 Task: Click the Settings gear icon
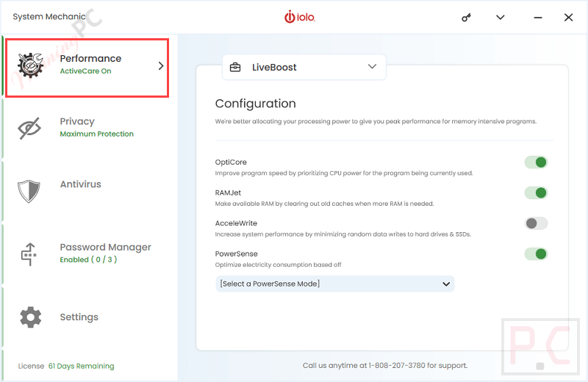[x=30, y=317]
